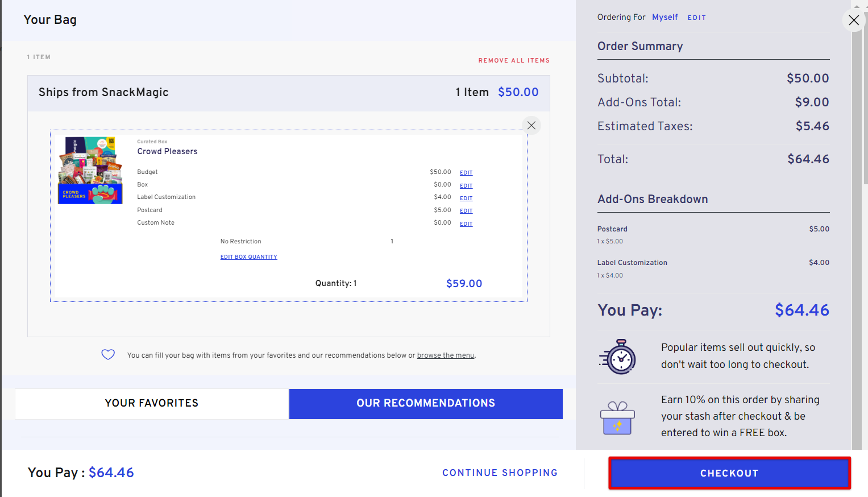Screen dimensions: 868x497
Task: Click Continue Shopping
Action: [500, 473]
